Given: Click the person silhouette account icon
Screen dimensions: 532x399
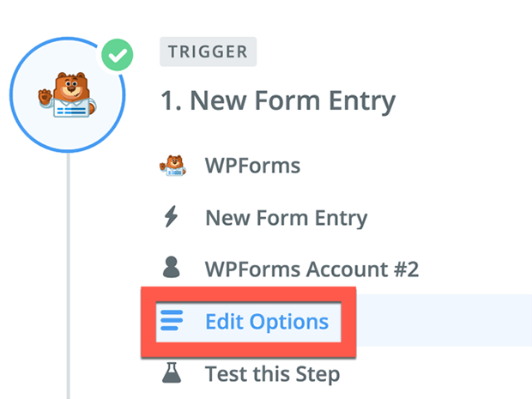Looking at the screenshot, I should pos(172,267).
